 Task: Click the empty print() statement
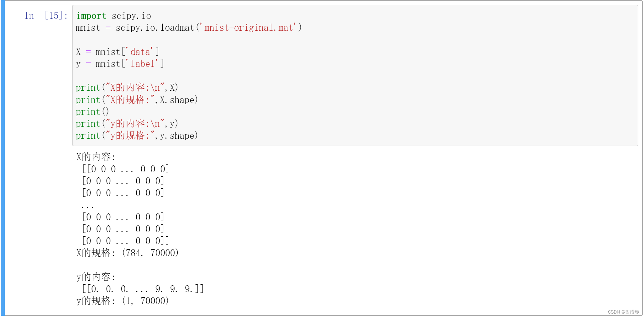tap(92, 112)
